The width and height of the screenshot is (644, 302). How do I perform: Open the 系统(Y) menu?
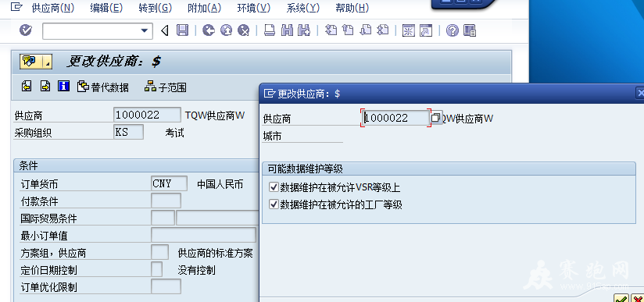303,8
